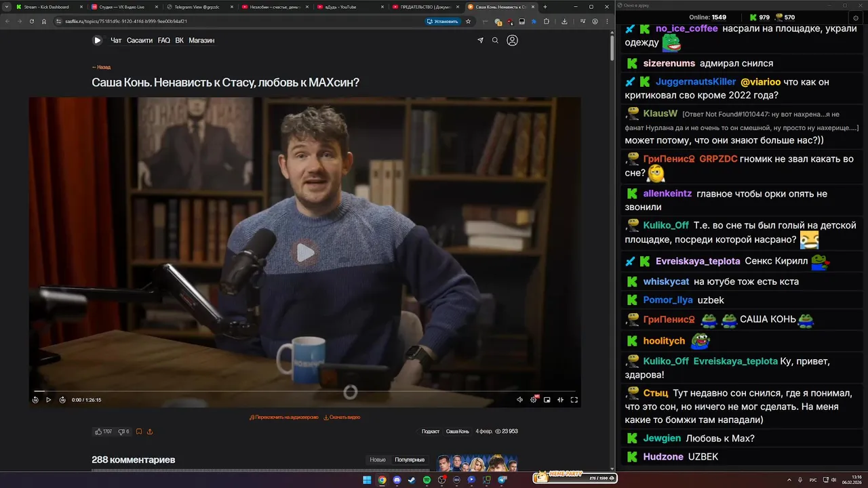Viewport: 868px width, 488px height.
Task: Go to the browser home page
Action: pos(44,21)
